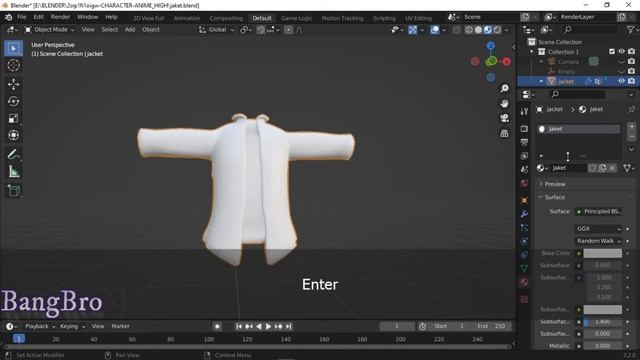The width and height of the screenshot is (640, 360).
Task: Open the Add menu in viewport
Action: point(130,30)
